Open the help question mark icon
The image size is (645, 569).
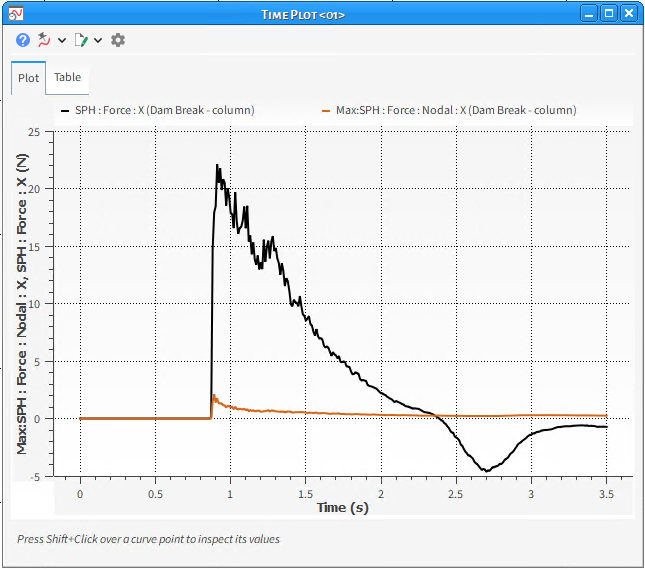click(23, 40)
